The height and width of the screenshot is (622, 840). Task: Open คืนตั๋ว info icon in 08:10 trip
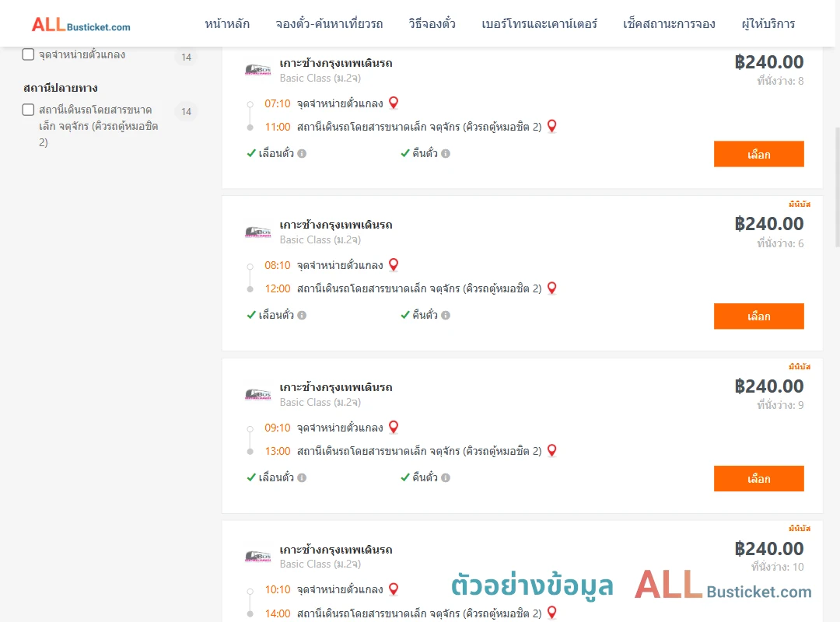(446, 316)
